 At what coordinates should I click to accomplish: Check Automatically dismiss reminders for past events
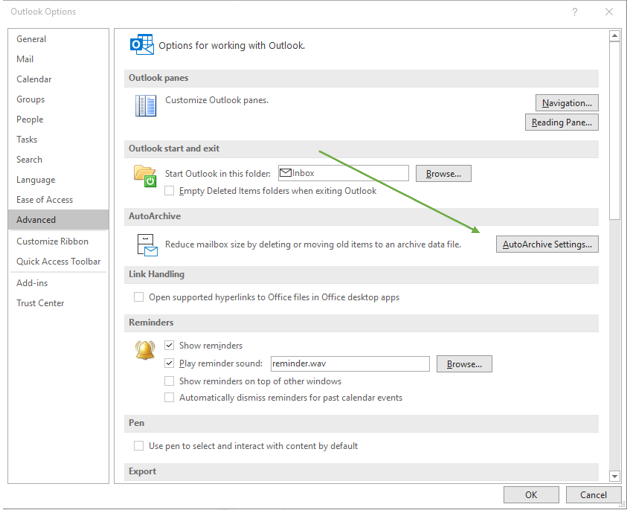point(169,397)
